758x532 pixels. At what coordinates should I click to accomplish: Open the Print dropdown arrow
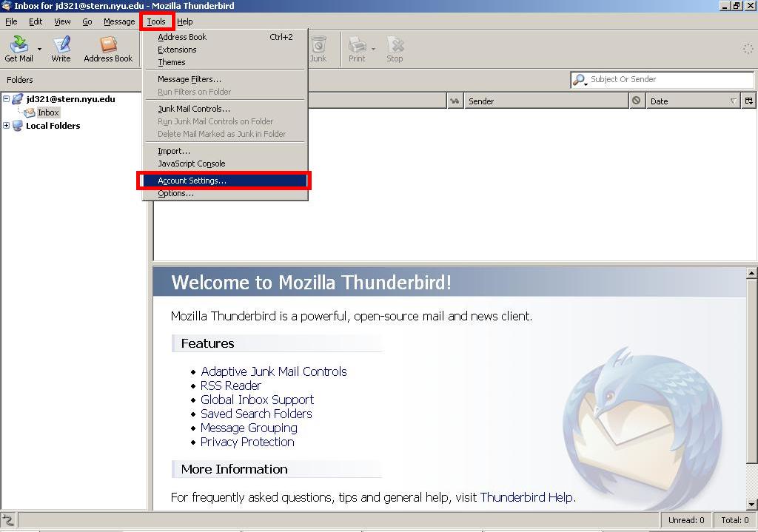point(373,49)
